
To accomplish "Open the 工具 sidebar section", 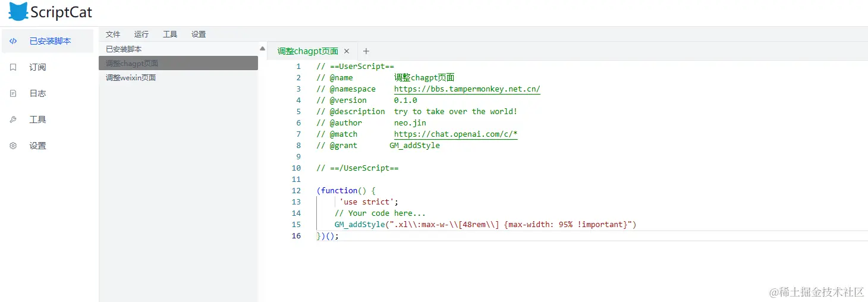I will 48,119.
